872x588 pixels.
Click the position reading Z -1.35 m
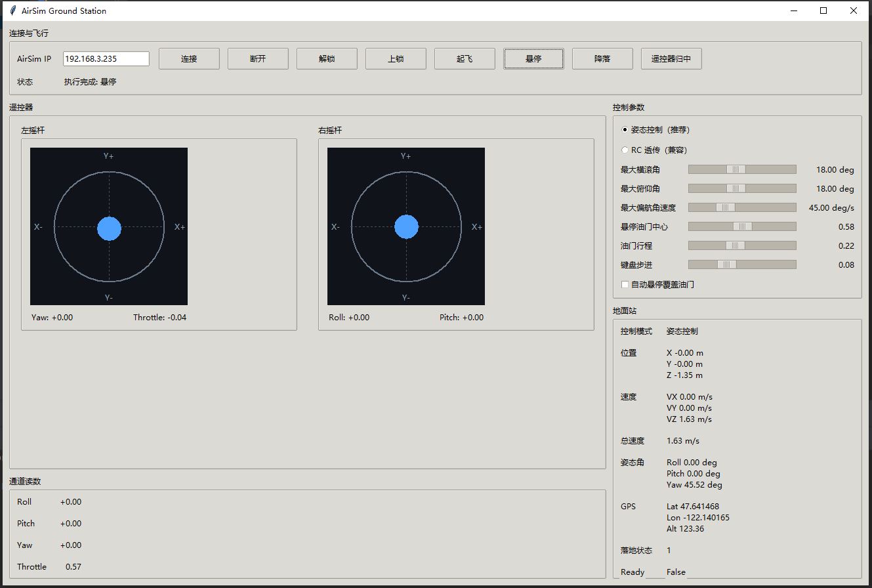point(685,375)
